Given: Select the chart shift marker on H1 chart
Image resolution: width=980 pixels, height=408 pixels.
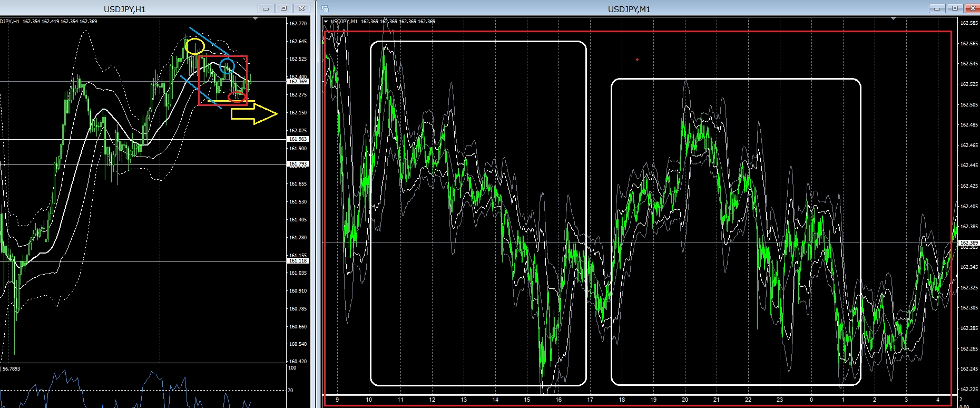Looking at the screenshot, I should pos(256,19).
